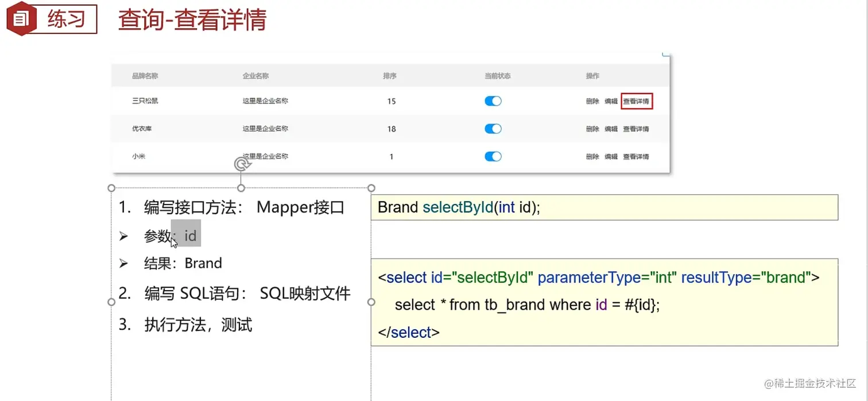Click the 操作 column header
This screenshot has height=401, width=868.
pos(592,76)
